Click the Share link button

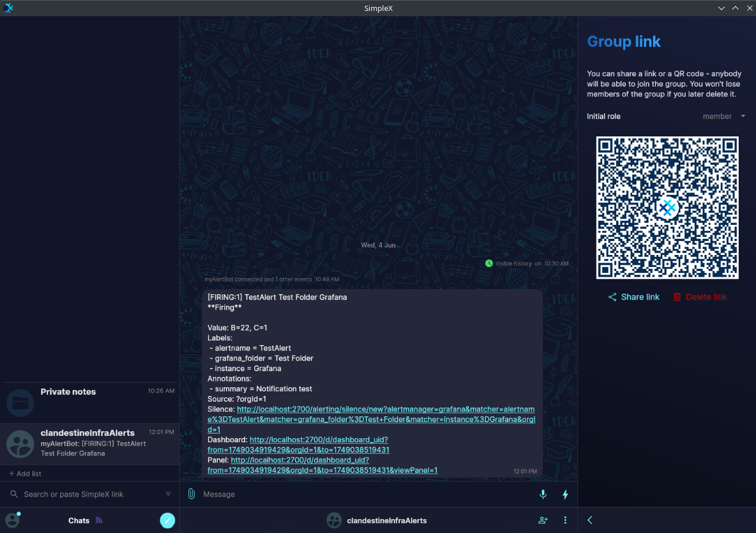click(634, 297)
